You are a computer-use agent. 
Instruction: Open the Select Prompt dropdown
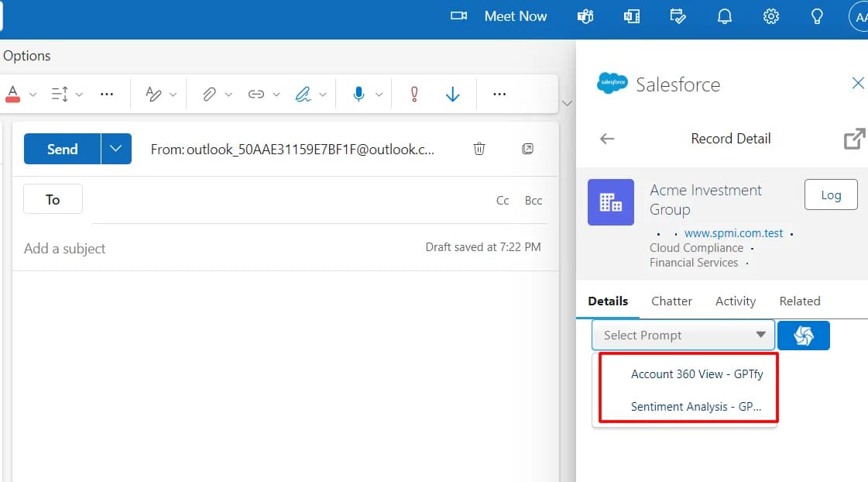tap(683, 336)
